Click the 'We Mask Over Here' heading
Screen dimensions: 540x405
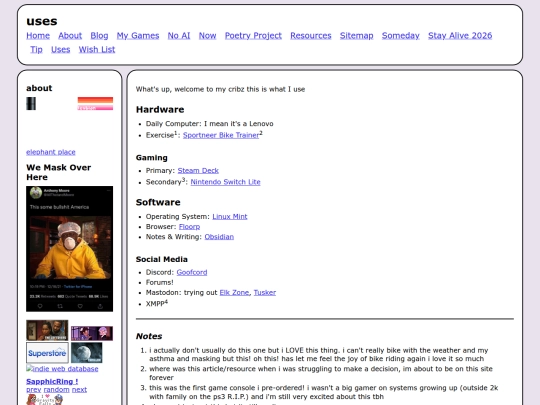59,172
